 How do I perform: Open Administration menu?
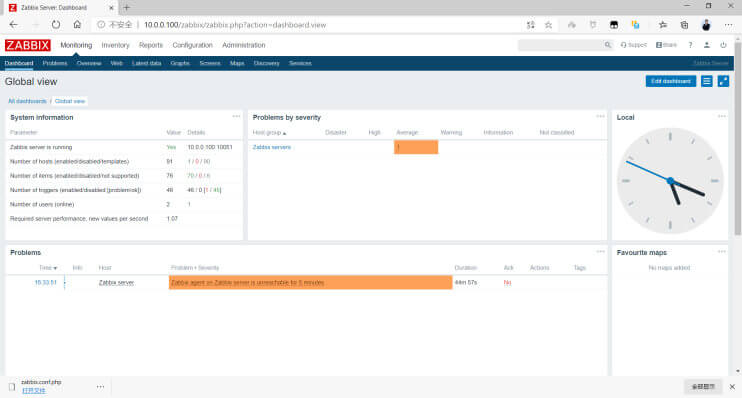pyautogui.click(x=244, y=45)
